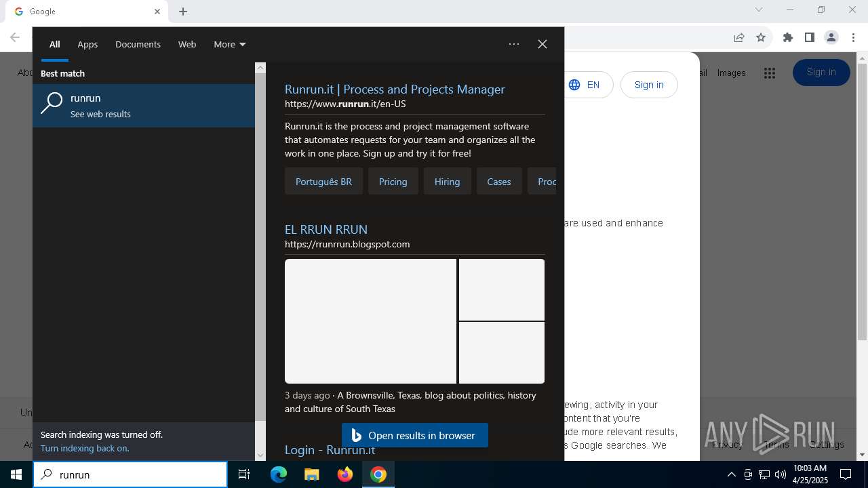This screenshot has width=868, height=488.
Task: Open new Chrome tab
Action: [183, 12]
